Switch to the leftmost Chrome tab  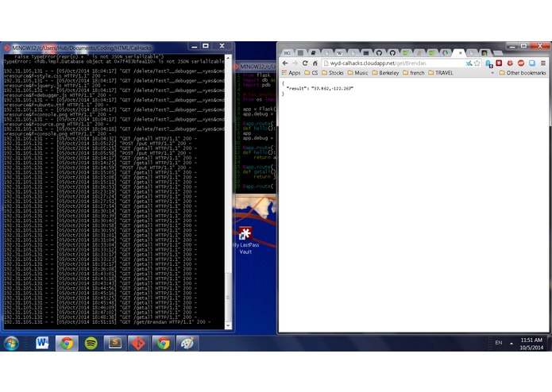(288, 52)
